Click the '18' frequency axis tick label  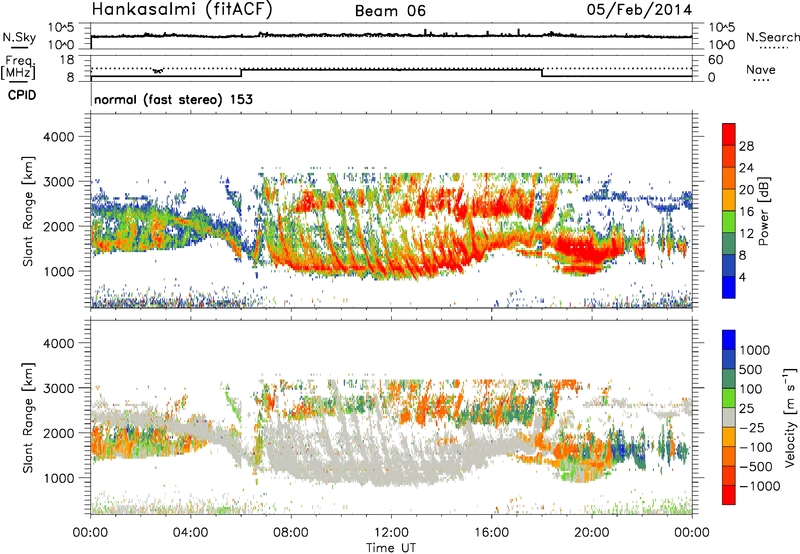point(67,60)
